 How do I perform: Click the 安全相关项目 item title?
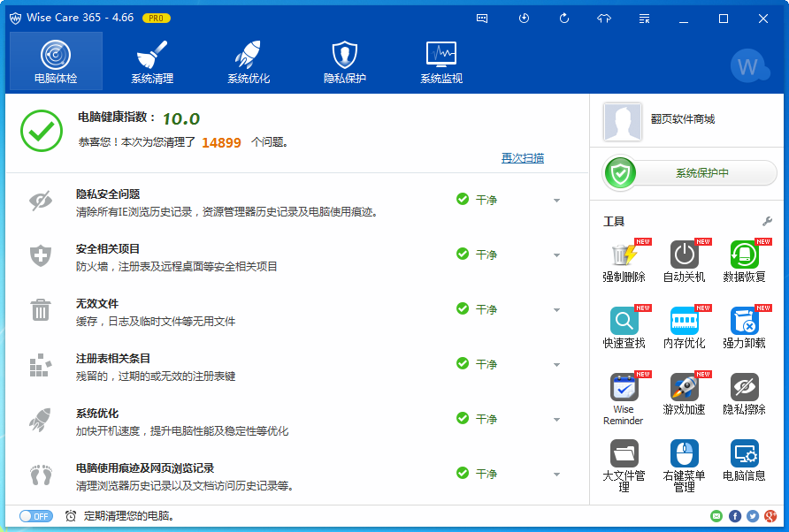tap(108, 249)
